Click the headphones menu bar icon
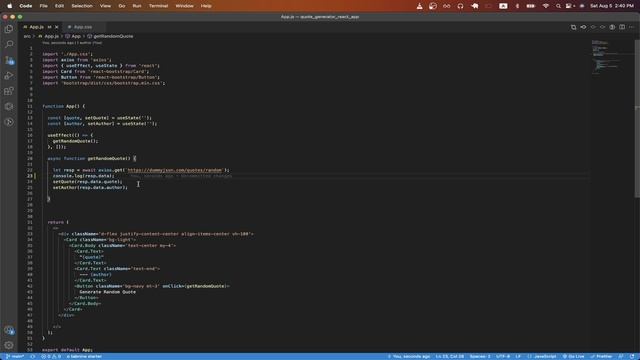This screenshot has width=640, height=360. click(460, 6)
